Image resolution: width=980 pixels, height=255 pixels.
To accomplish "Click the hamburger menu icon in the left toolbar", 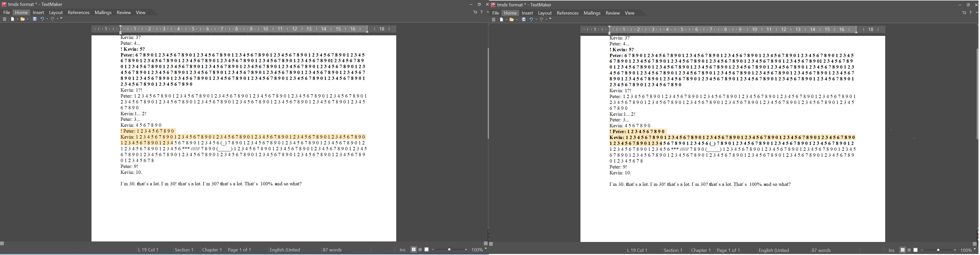I will tap(5, 19).
